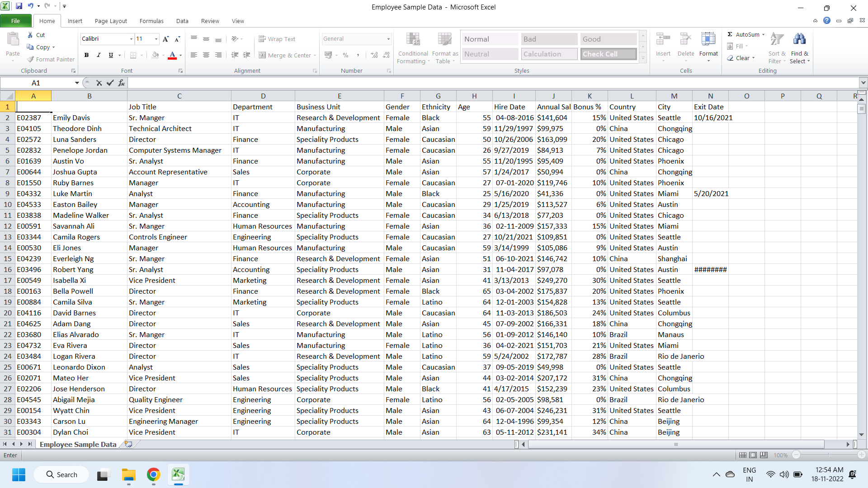This screenshot has width=868, height=488.
Task: Expand the Fill Color dropdown arrow
Action: point(164,55)
